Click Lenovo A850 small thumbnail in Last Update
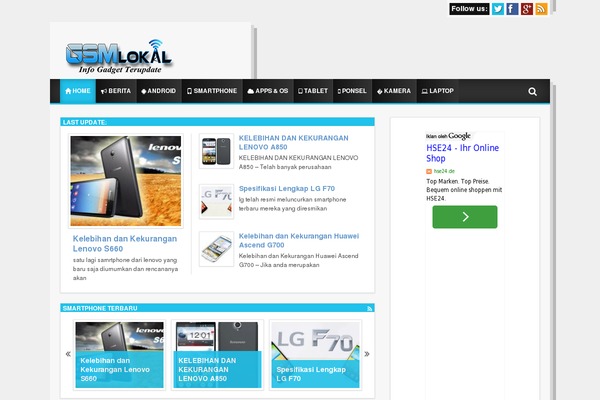 (x=216, y=151)
